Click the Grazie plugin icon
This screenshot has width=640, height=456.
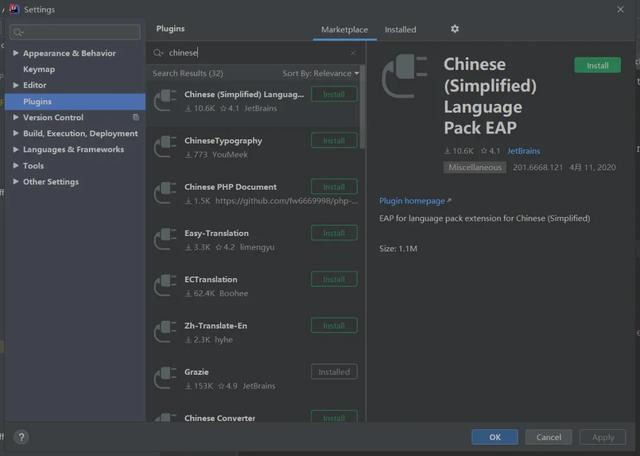coord(165,378)
